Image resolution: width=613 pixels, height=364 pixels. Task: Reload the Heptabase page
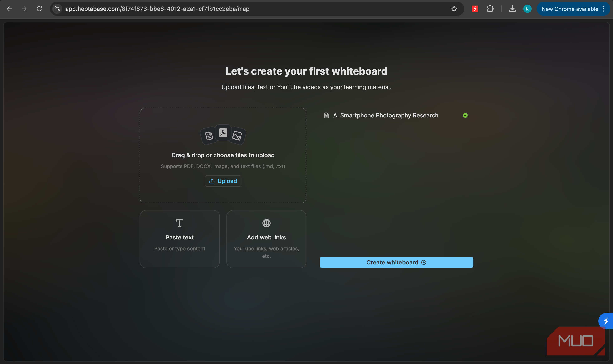39,9
